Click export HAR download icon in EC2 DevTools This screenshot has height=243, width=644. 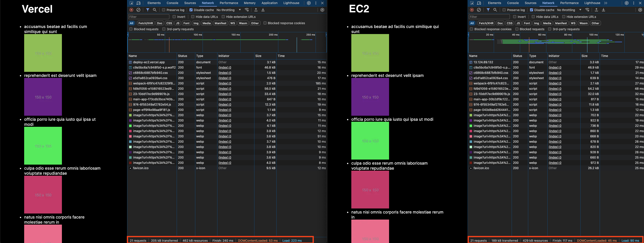(603, 10)
